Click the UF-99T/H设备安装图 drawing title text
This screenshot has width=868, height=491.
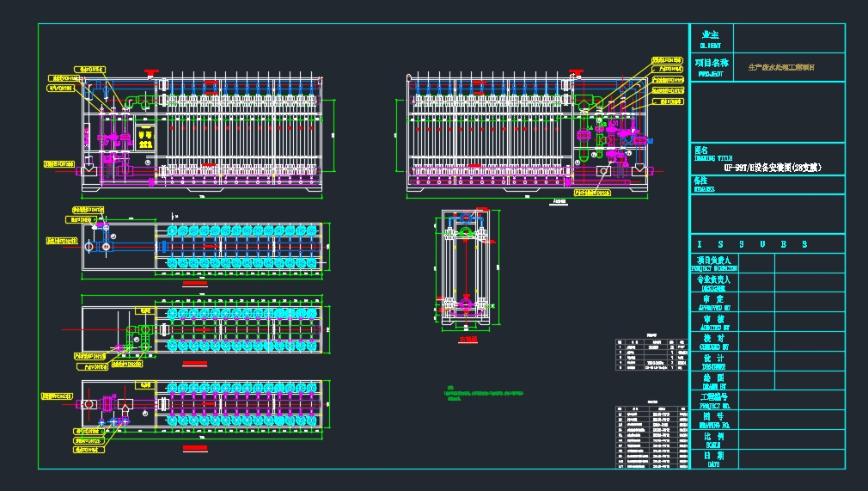(x=773, y=168)
